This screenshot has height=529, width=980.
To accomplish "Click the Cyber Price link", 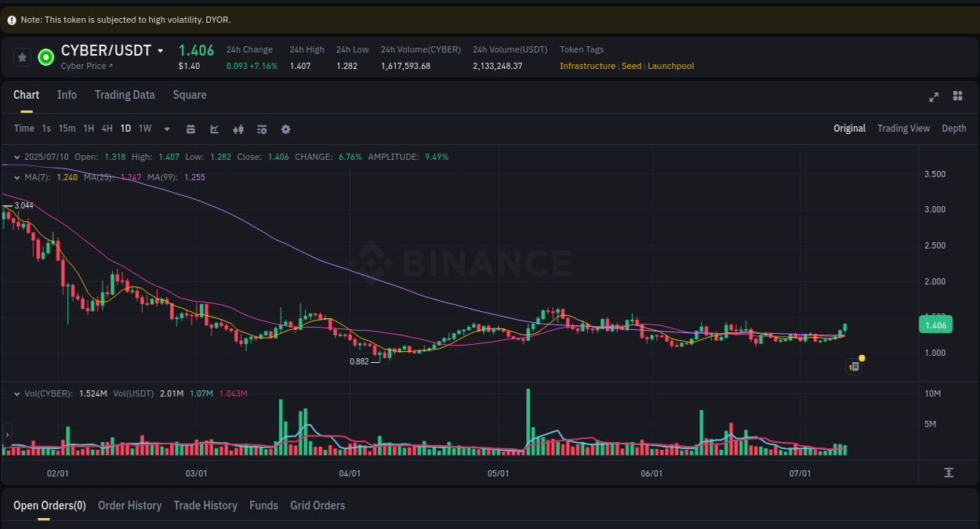I will [x=85, y=66].
